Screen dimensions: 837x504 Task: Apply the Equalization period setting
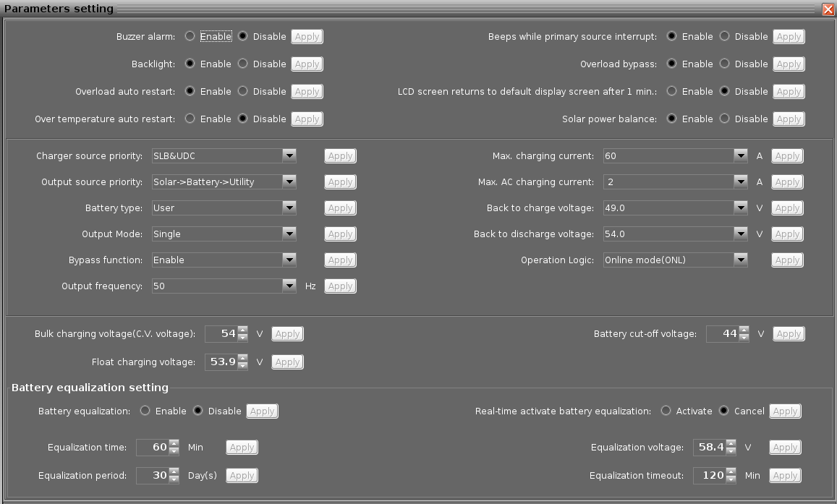(242, 476)
